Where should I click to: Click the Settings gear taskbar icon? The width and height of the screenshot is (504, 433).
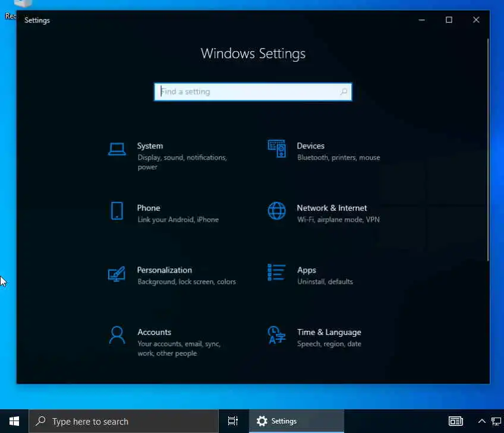click(x=262, y=421)
